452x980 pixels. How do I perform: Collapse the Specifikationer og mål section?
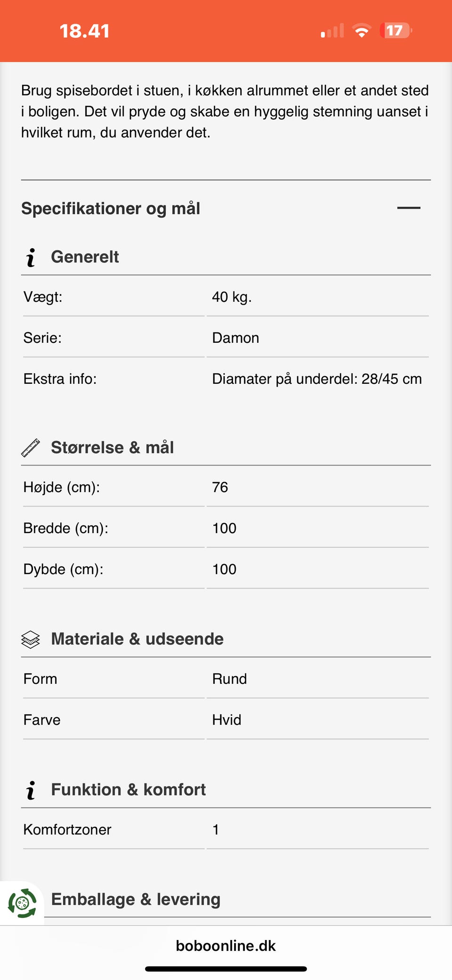click(408, 208)
